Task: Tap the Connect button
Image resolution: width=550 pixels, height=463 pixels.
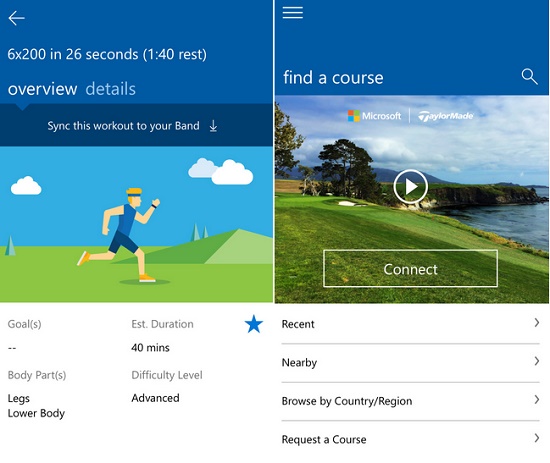Action: 410,269
